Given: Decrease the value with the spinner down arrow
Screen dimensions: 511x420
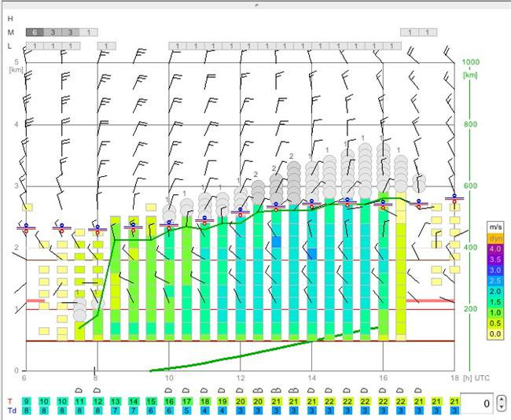Looking at the screenshot, I should (x=502, y=407).
